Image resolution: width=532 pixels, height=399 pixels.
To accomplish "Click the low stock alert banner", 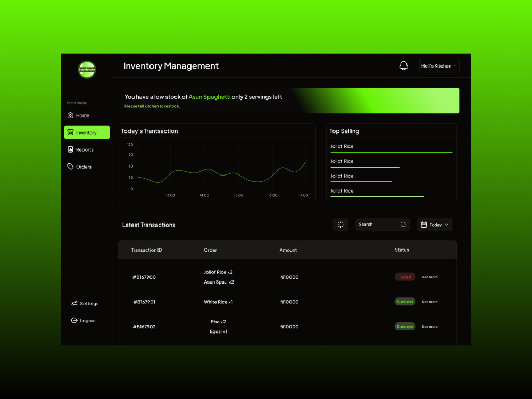I will point(289,101).
